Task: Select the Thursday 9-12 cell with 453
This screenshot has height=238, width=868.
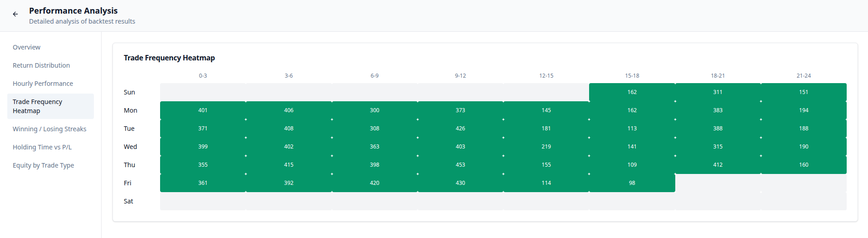Action: click(x=460, y=165)
